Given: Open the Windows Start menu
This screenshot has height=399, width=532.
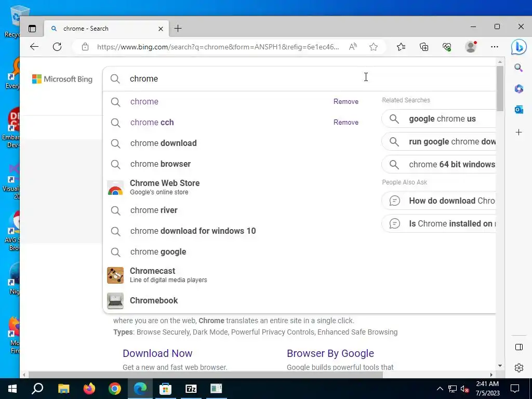Looking at the screenshot, I should 12,389.
